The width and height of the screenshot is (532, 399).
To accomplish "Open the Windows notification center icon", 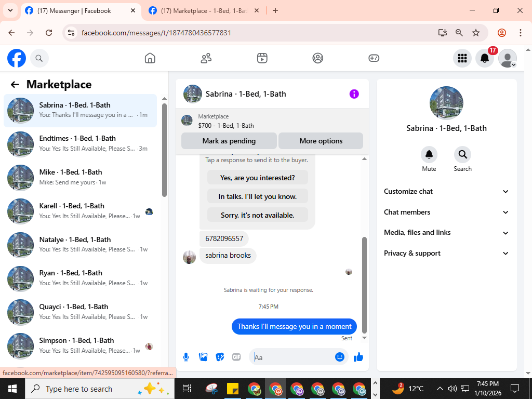I will [515, 389].
